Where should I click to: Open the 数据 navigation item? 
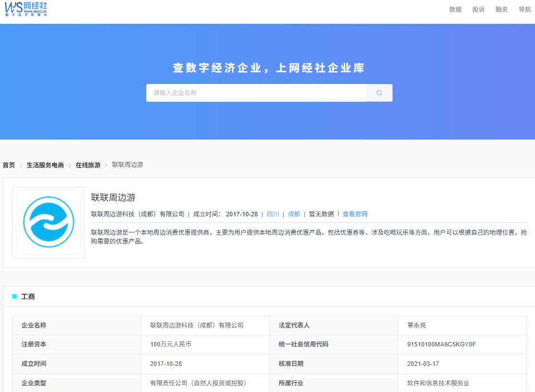click(x=455, y=9)
